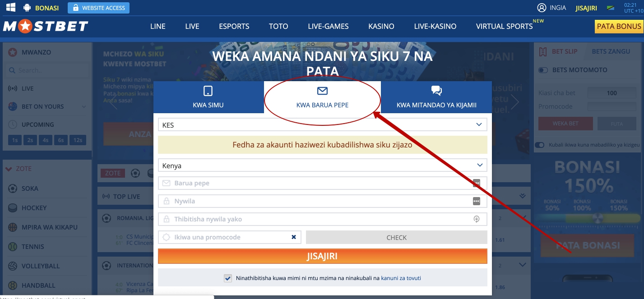
Task: Click the yellow JISAJIRI link in header
Action: (586, 8)
